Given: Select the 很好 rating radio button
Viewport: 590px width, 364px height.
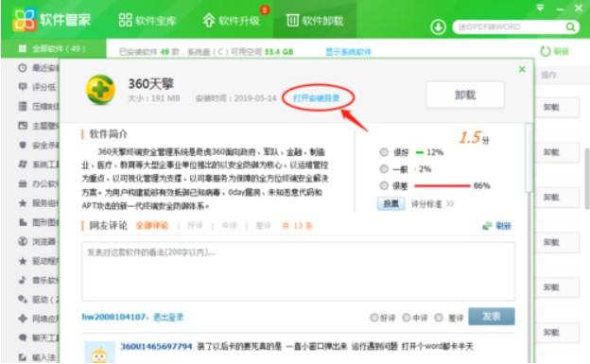Looking at the screenshot, I should 384,152.
